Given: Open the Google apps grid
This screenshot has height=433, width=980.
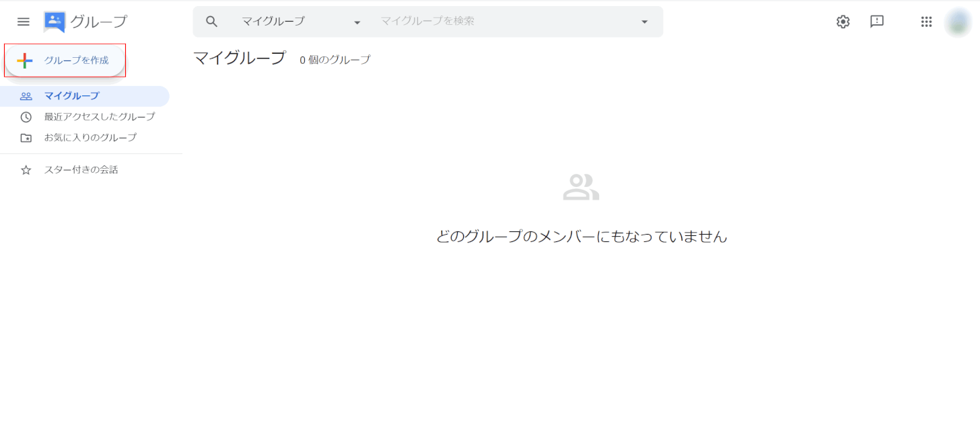Looking at the screenshot, I should (x=926, y=22).
